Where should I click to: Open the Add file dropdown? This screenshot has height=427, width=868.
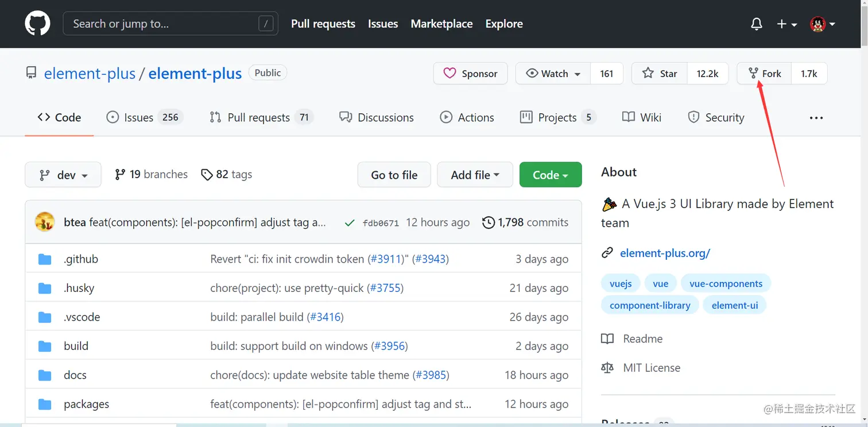tap(475, 175)
